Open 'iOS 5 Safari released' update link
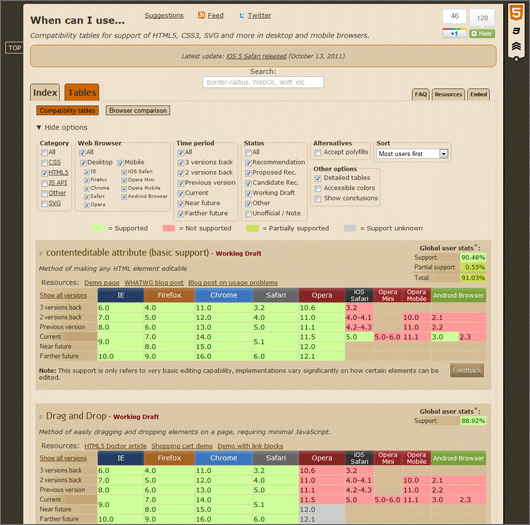Image resolution: width=530 pixels, height=525 pixels. click(x=256, y=56)
